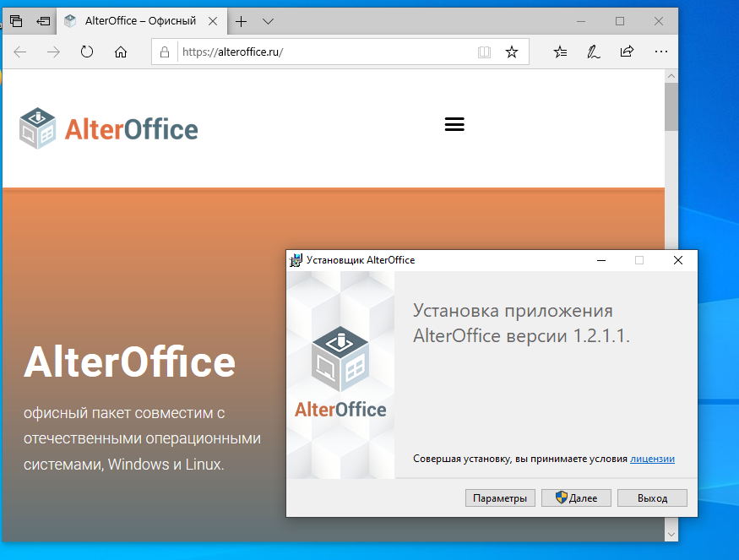The width and height of the screenshot is (739, 560).
Task: Open the hamburger menu on the website
Action: 454,124
